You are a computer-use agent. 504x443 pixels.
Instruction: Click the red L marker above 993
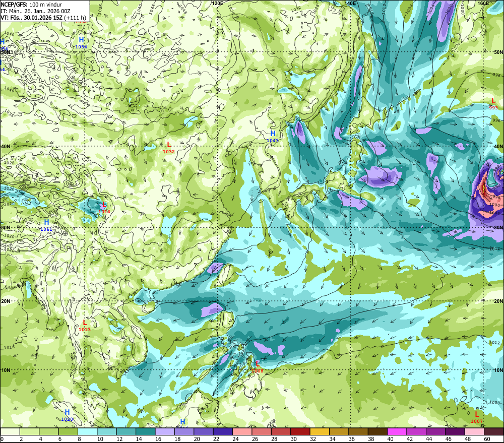point(493,101)
